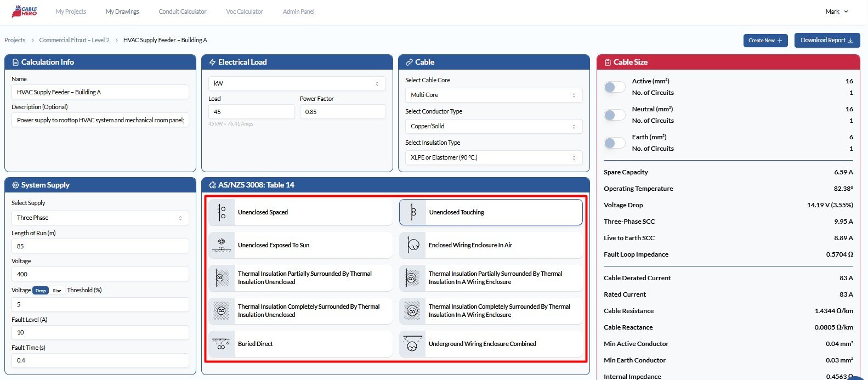Click the '45 kW = 76.41 Amps' hint text

[231, 124]
